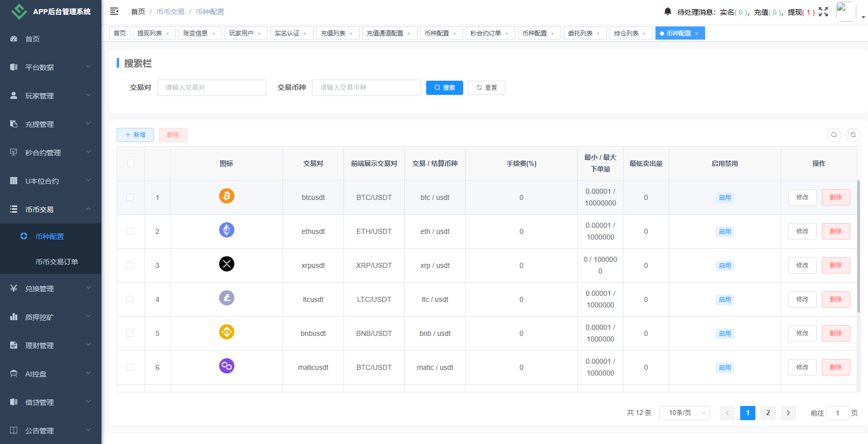Image resolution: width=868 pixels, height=444 pixels.
Task: Toggle fullscreen mode icon in header
Action: pyautogui.click(x=823, y=12)
